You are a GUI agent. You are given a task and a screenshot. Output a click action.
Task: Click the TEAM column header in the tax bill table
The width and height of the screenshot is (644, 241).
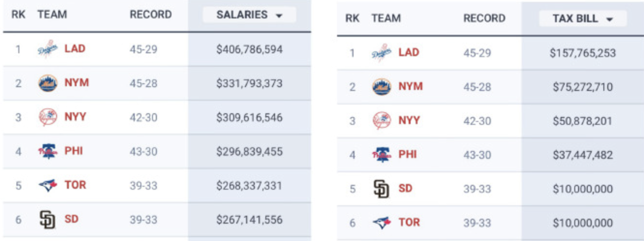point(386,19)
